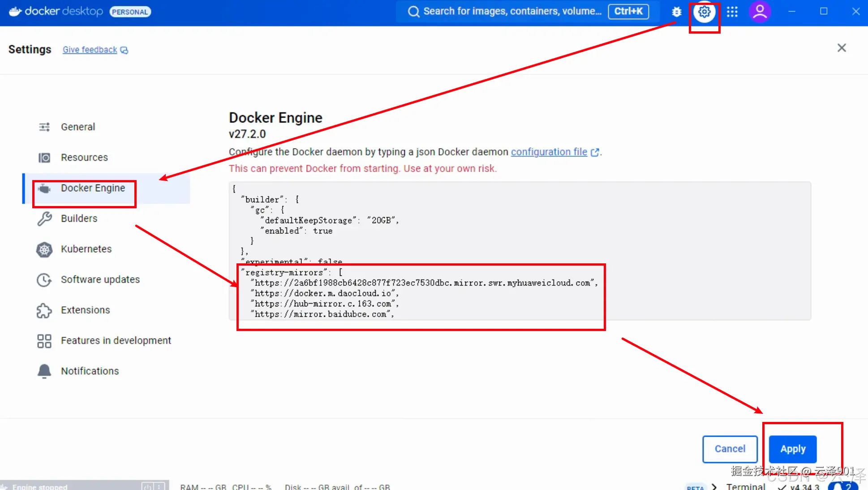
Task: Open Software updates section
Action: pos(100,279)
